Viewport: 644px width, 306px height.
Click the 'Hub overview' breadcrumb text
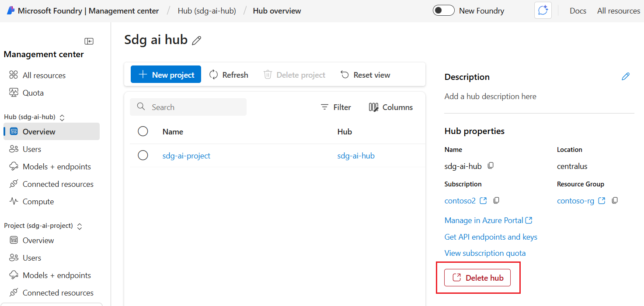277,11
